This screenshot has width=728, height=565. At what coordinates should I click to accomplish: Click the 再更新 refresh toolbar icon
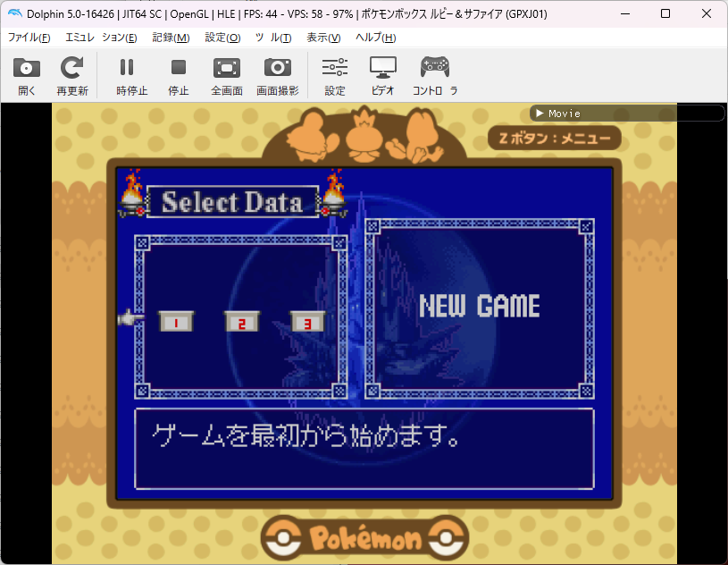(x=72, y=76)
